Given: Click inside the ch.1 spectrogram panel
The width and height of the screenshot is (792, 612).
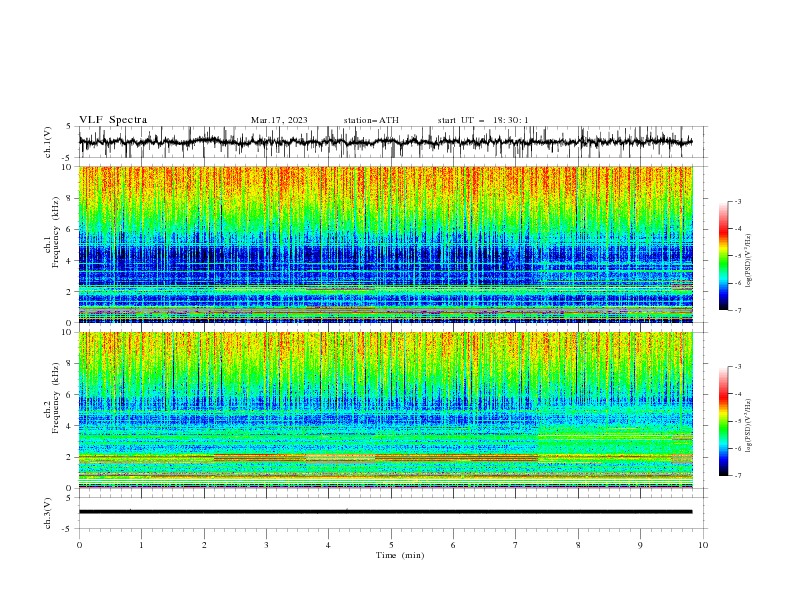Looking at the screenshot, I should 385,244.
